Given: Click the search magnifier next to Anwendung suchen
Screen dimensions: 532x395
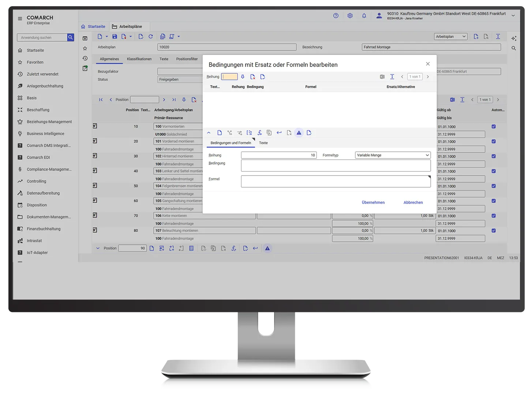Looking at the screenshot, I should 71,37.
